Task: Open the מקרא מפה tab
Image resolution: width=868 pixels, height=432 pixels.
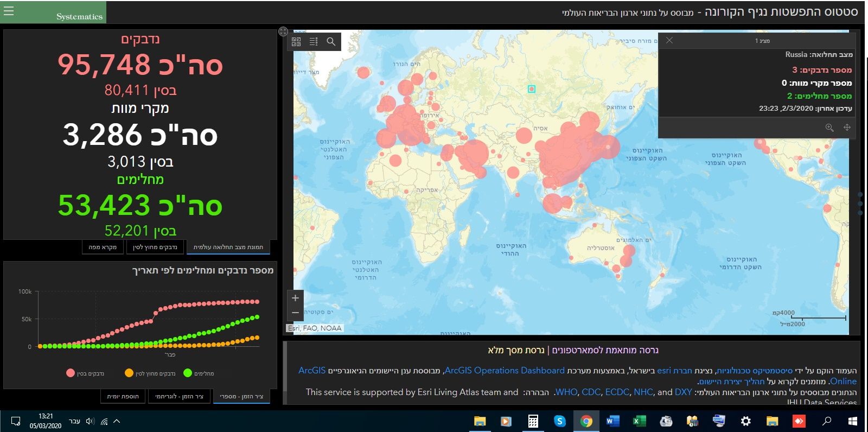Action: tap(103, 247)
